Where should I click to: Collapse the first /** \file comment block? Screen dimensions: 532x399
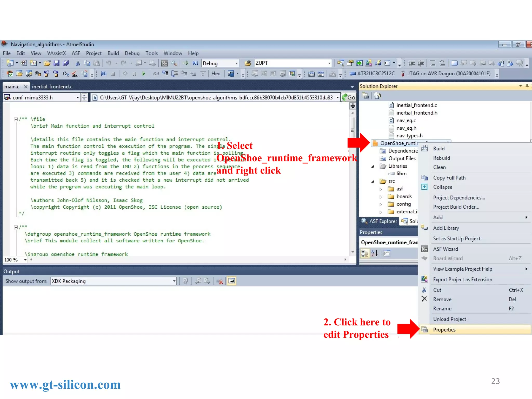pos(16,119)
